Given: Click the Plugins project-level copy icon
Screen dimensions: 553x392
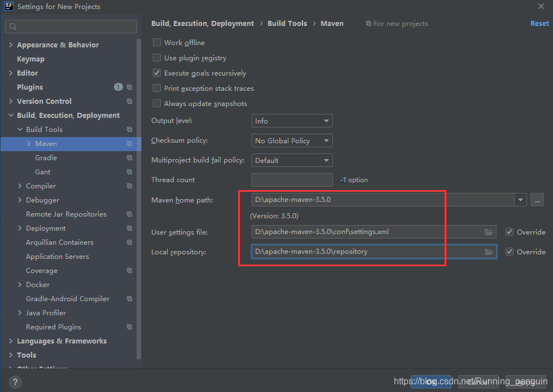Looking at the screenshot, I should pyautogui.click(x=129, y=87).
